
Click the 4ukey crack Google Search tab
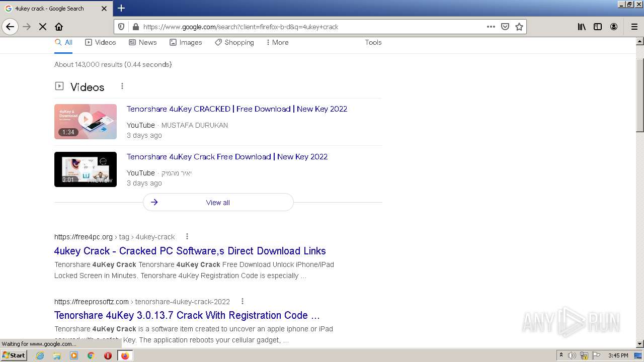click(x=56, y=9)
